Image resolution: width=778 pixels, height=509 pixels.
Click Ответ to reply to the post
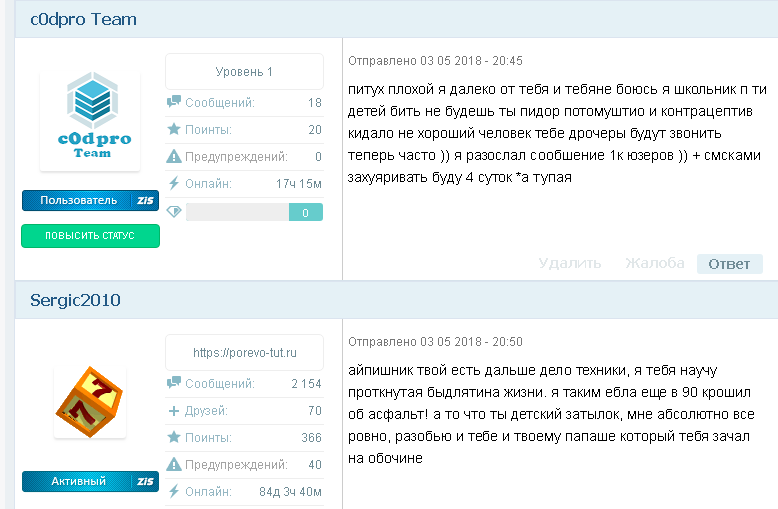(729, 263)
